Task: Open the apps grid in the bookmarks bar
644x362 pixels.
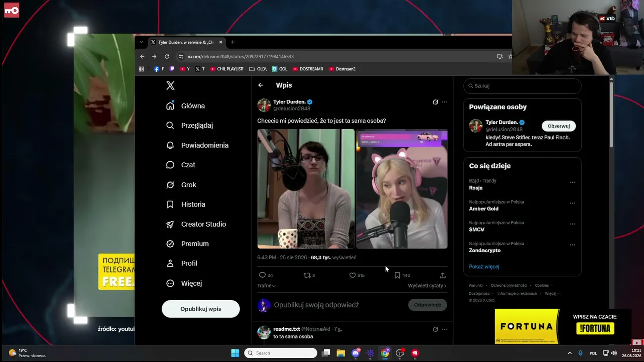Action: coord(141,69)
